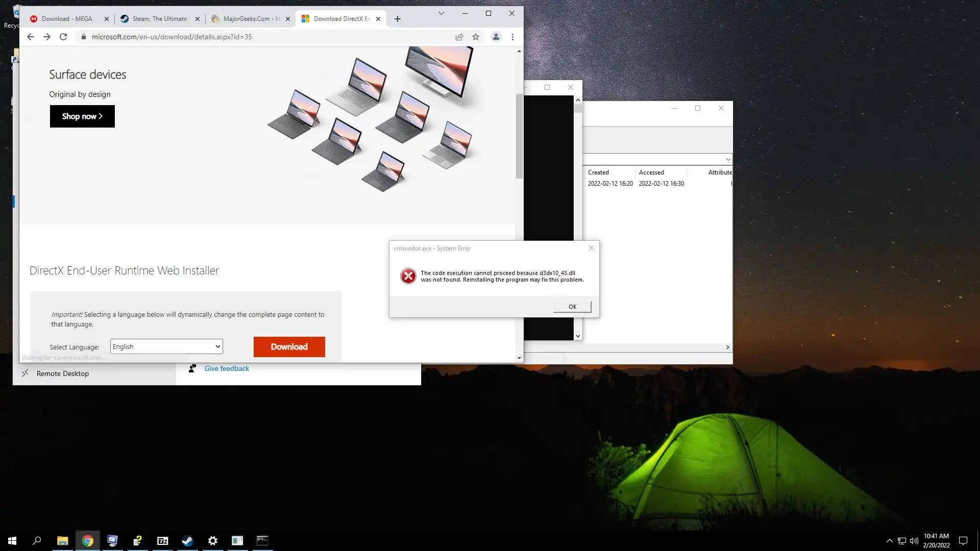Open a new Chrome tab
The image size is (980, 551).
[398, 19]
